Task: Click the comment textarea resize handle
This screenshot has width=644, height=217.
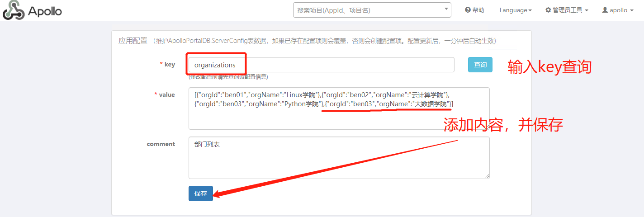Action: point(487,176)
